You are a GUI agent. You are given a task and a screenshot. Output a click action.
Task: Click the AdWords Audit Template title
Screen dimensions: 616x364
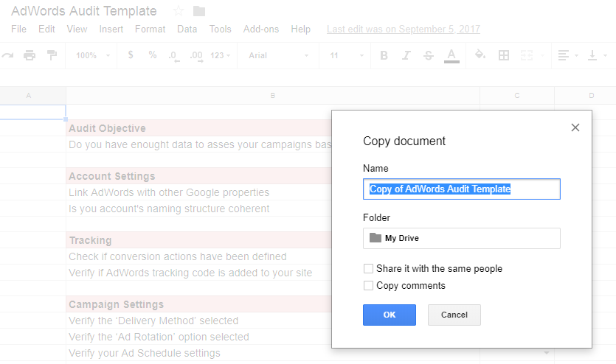click(83, 11)
